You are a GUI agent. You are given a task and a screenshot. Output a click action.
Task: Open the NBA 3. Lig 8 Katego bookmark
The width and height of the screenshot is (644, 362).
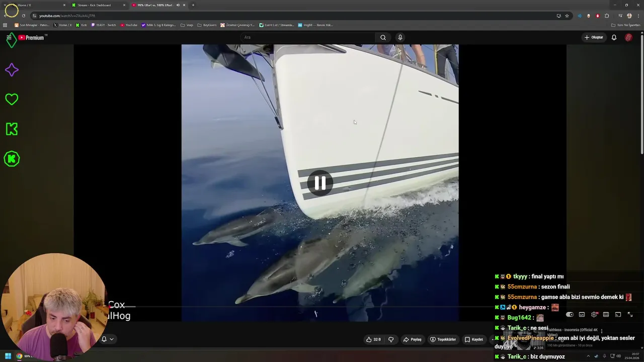coord(158,25)
